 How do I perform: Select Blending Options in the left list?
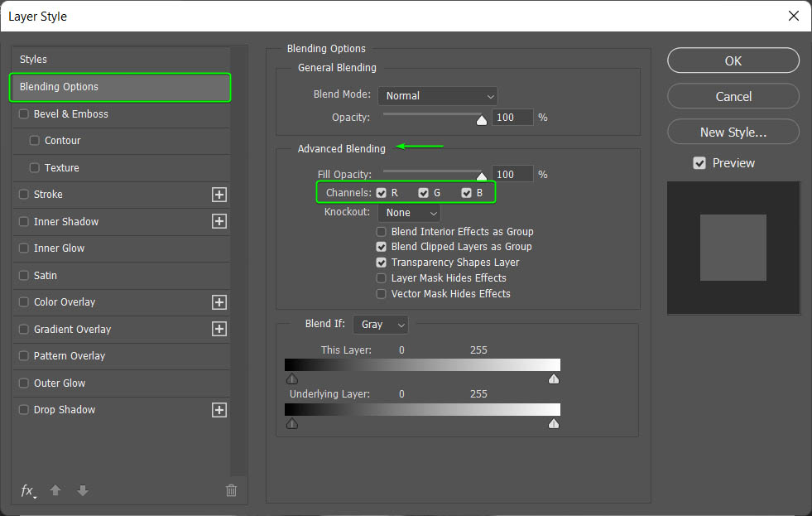click(119, 87)
